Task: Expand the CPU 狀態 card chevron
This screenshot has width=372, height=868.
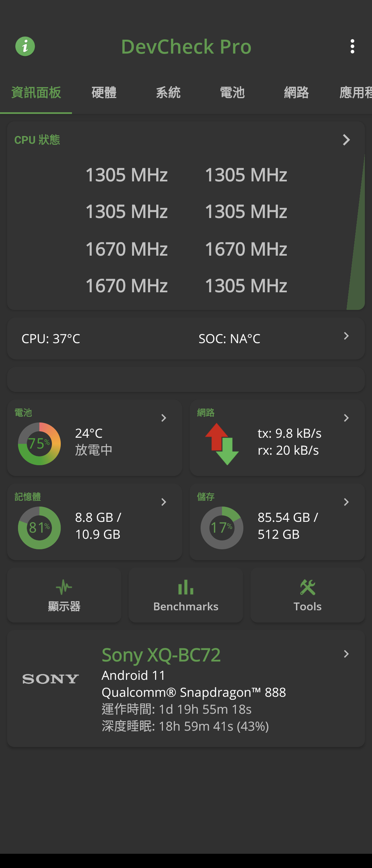Action: (x=346, y=140)
